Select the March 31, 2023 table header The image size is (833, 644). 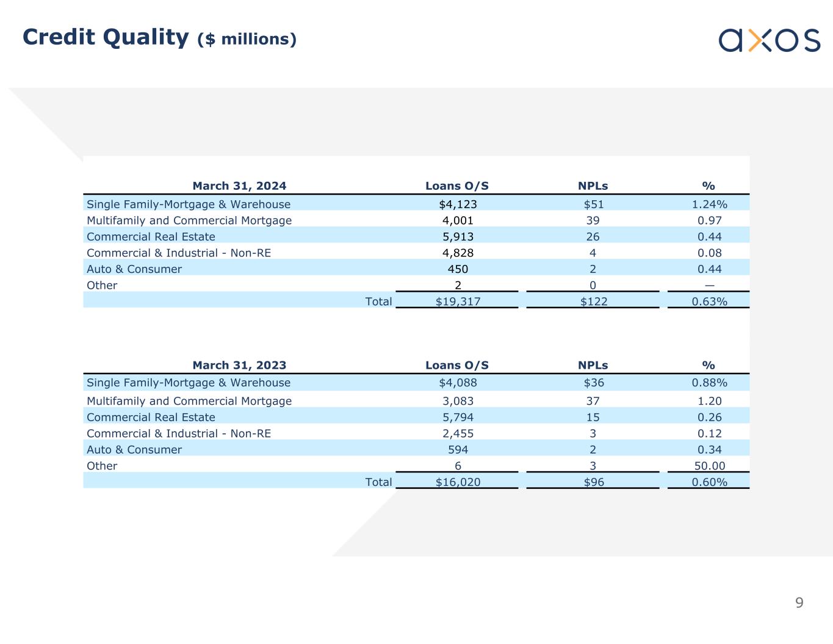pyautogui.click(x=239, y=365)
